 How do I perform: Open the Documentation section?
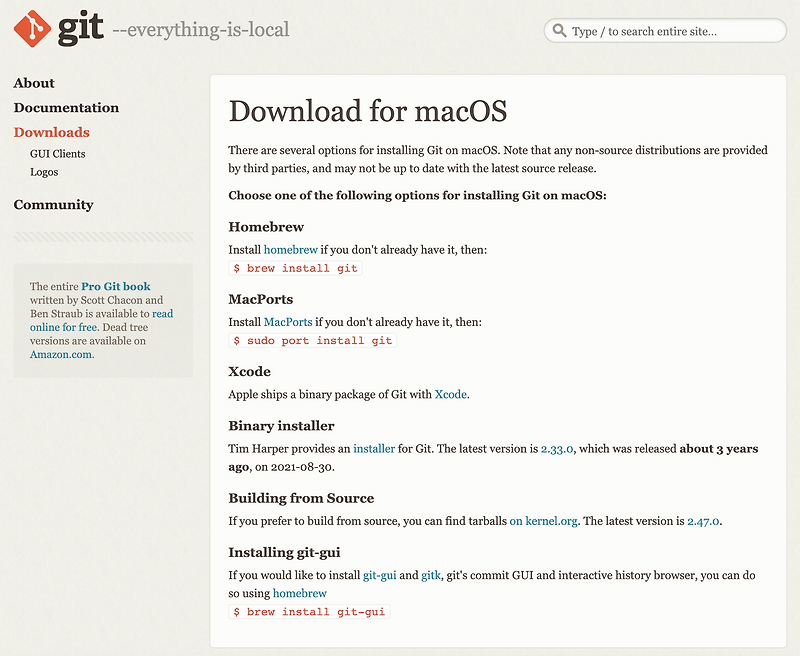[x=66, y=107]
